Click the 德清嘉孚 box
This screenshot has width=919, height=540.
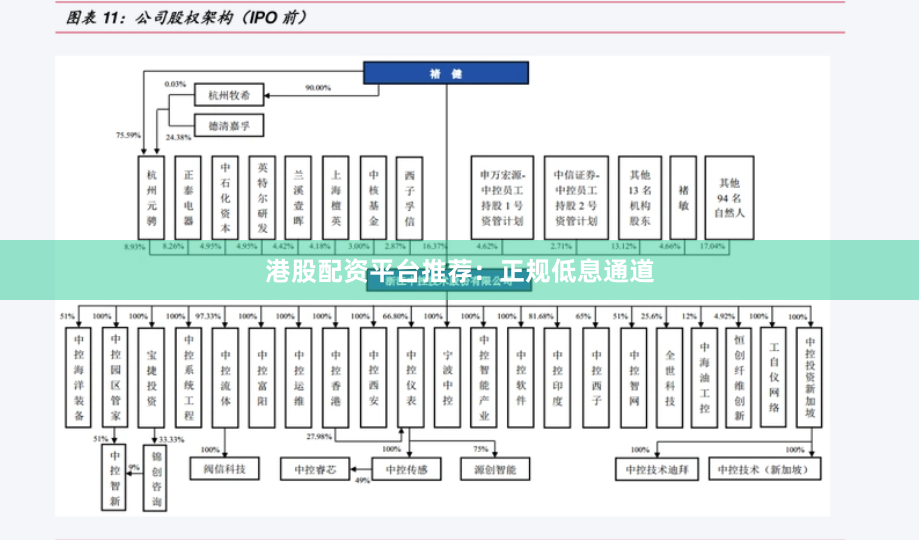[229, 125]
